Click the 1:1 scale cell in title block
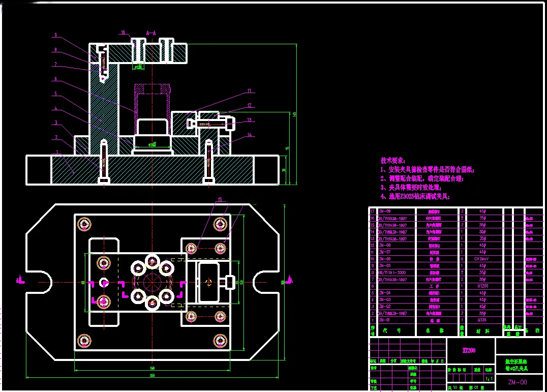 (x=489, y=378)
